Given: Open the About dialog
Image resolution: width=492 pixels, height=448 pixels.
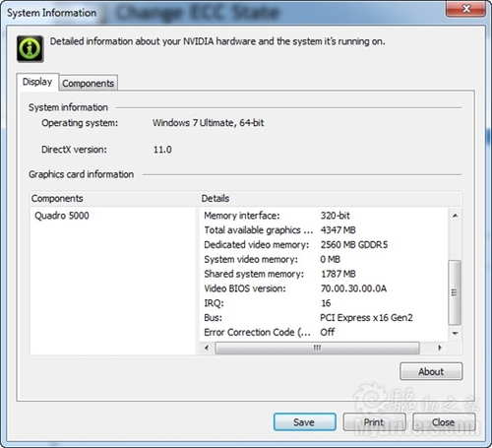Looking at the screenshot, I should [431, 371].
